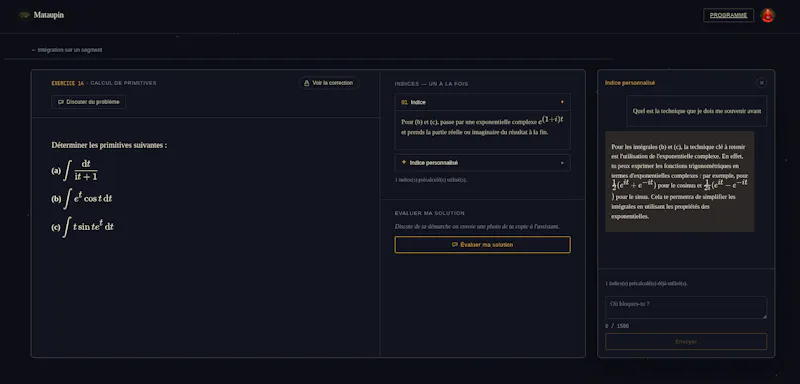The image size is (800, 384).
Task: Click 'CALCUL DE PRIMITIVES' label
Action: tap(123, 83)
